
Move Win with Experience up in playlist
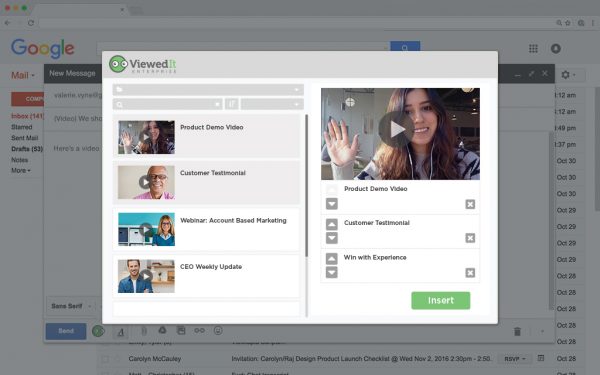pos(332,259)
